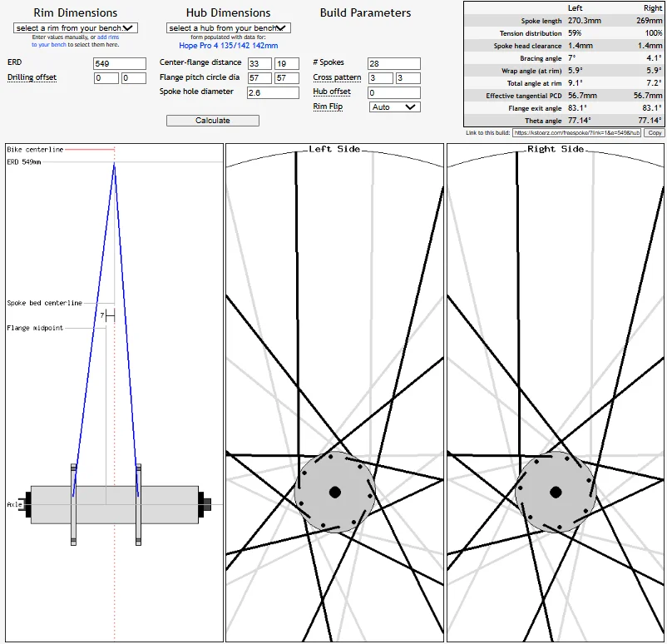The image size is (667, 644).
Task: Click the Flange exit angle row label
Action: pos(535,108)
